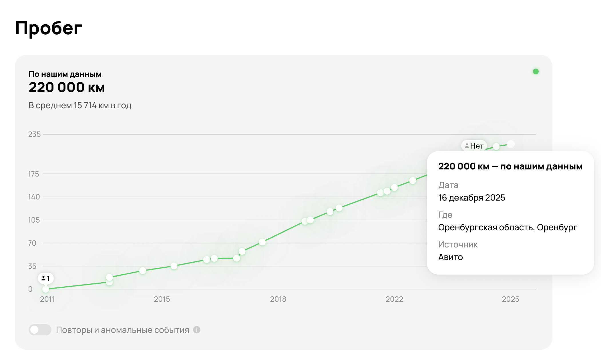The width and height of the screenshot is (601, 364).
Task: Click the Повторы и аномальные события label
Action: pos(122,330)
